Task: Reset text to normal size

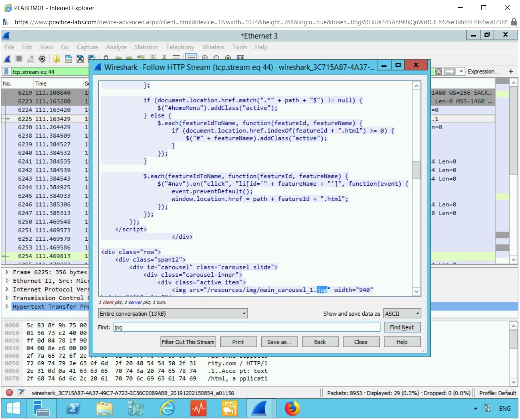Action: click(x=228, y=58)
